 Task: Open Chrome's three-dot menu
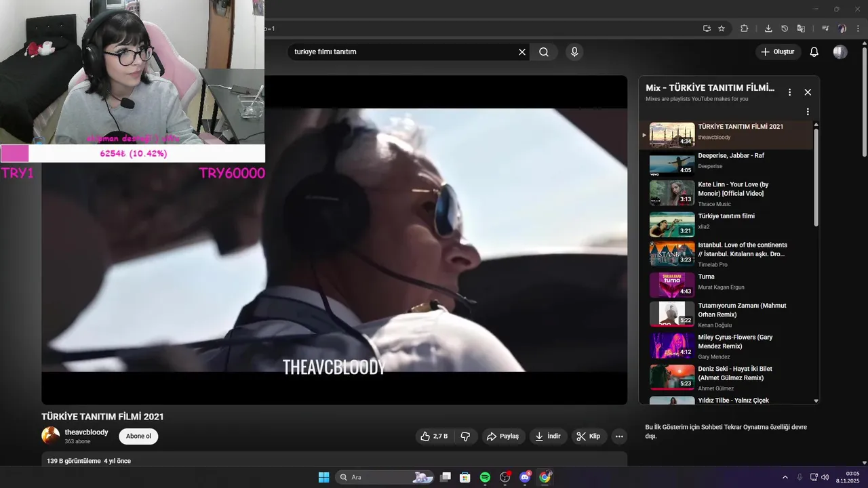coord(857,28)
